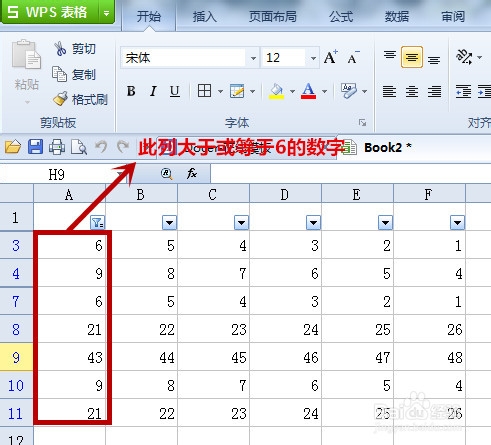Click the Cut (剪切) scissors button

pyautogui.click(x=75, y=49)
